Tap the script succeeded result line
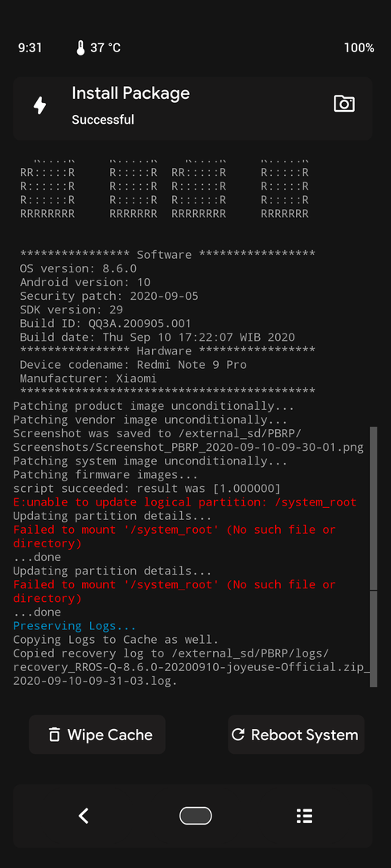Viewport: 391px width, 868px height. pos(146,489)
